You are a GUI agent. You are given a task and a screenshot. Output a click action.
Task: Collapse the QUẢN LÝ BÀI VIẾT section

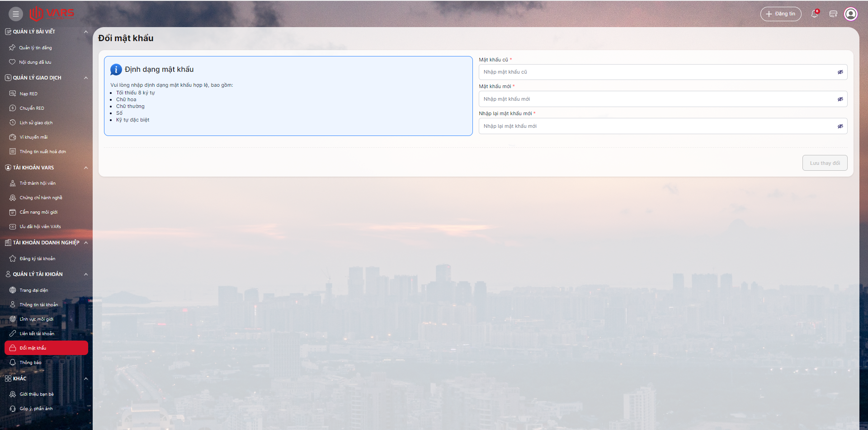coord(86,32)
